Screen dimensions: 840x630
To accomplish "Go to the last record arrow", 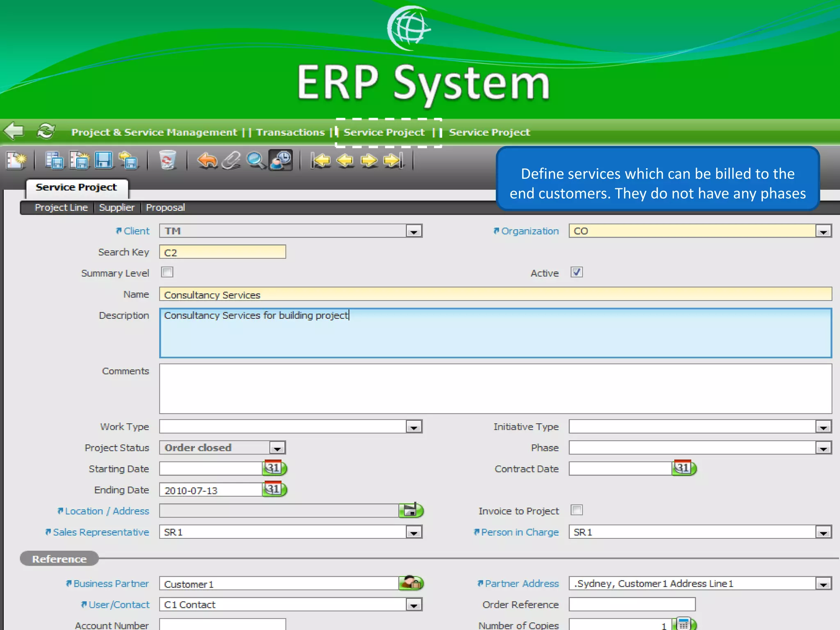I will [x=394, y=160].
